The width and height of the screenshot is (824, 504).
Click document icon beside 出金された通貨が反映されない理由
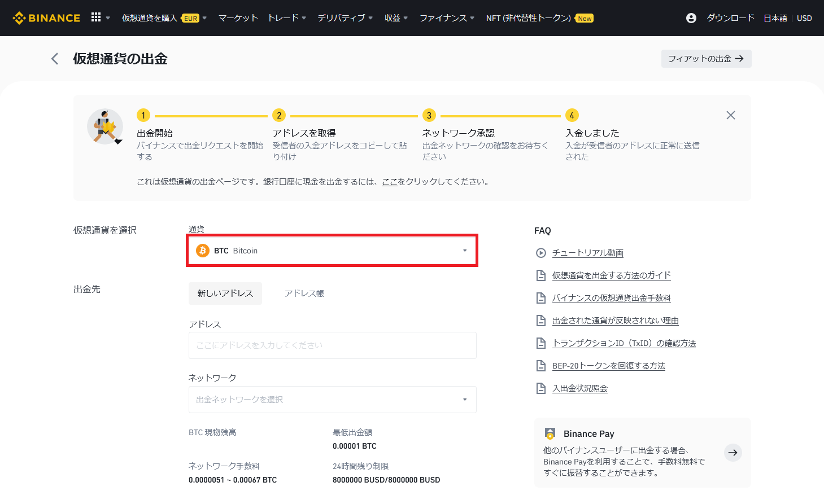(x=540, y=321)
